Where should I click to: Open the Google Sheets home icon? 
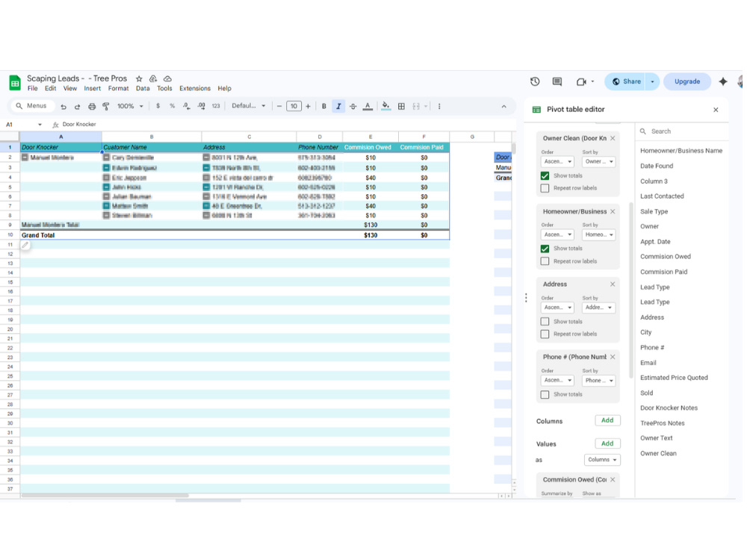pos(15,83)
